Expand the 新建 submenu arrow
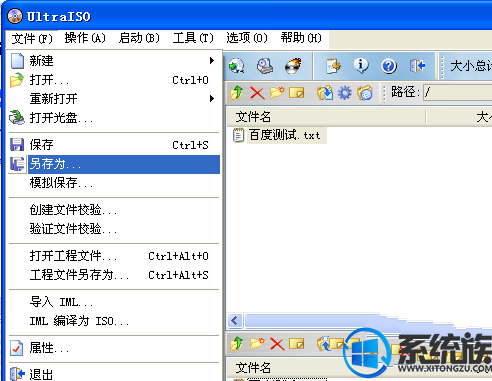Image resolution: width=492 pixels, height=381 pixels. click(212, 61)
